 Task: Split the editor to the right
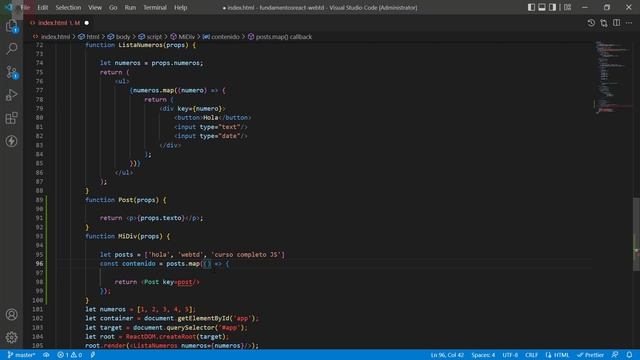coord(616,23)
